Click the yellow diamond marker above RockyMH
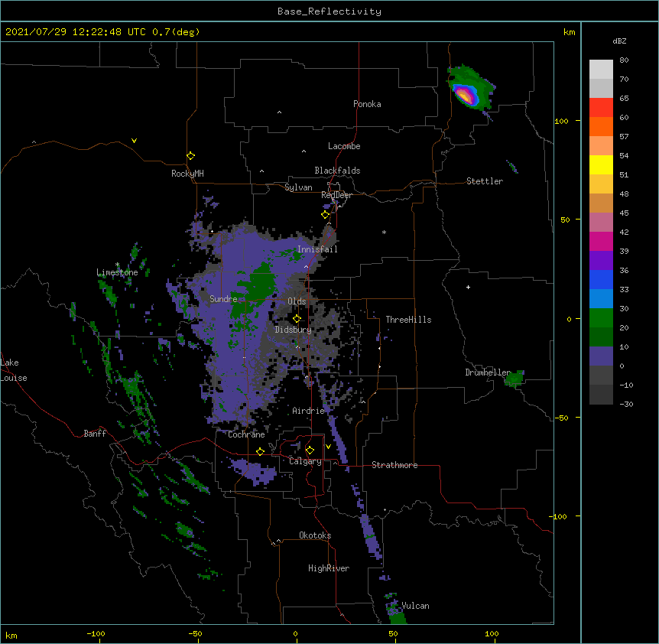The image size is (659, 644). [190, 156]
